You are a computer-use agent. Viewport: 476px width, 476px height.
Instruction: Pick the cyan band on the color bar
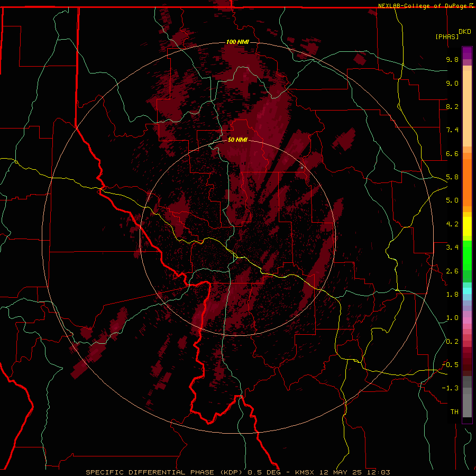467,291
